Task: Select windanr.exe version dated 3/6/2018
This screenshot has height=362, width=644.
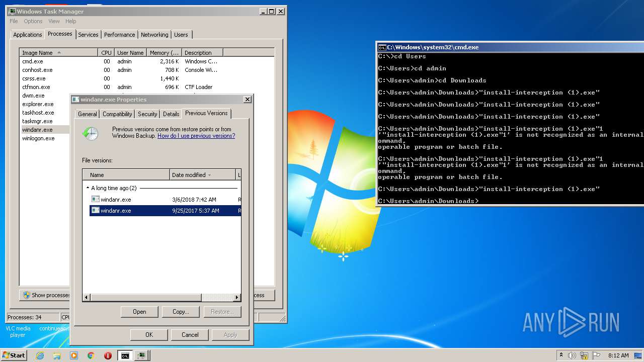Action: pyautogui.click(x=165, y=200)
